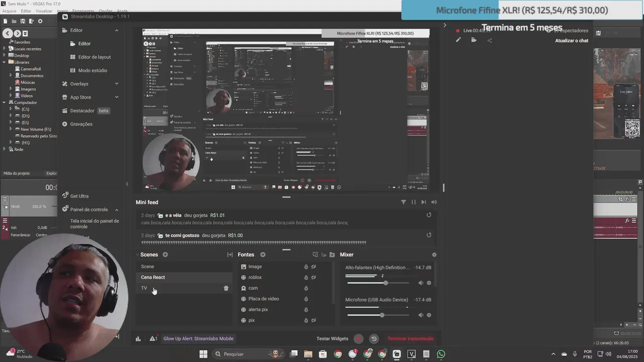The image size is (644, 362).
Task: Toggle lock on the roblox source
Action: 306,278
